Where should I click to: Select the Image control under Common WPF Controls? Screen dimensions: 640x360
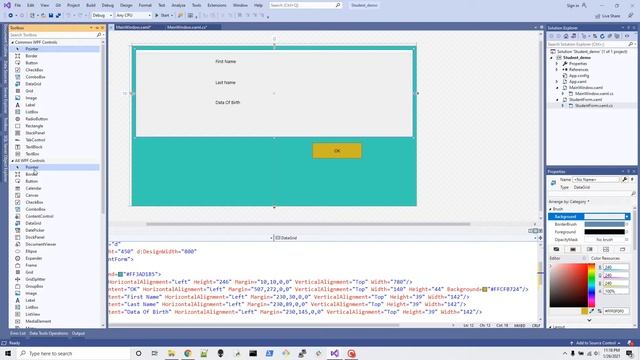[31, 98]
